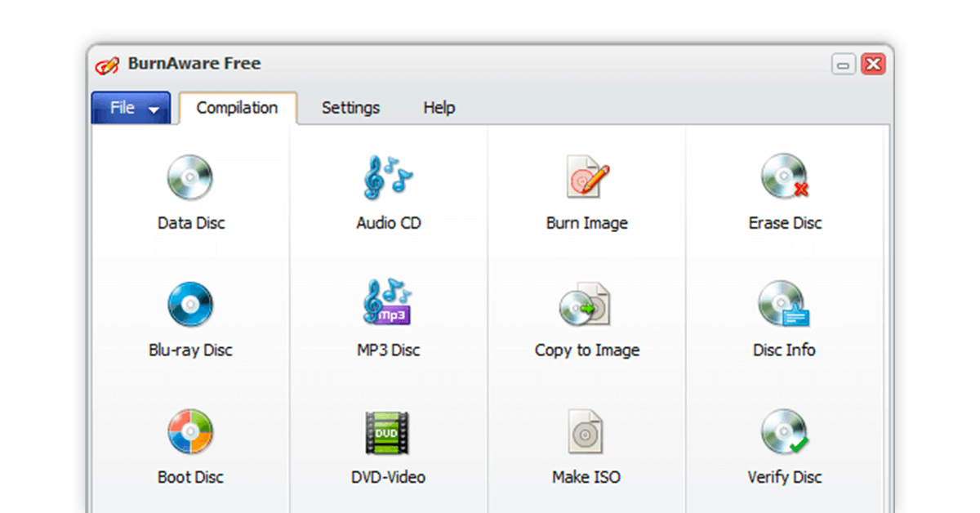The height and width of the screenshot is (513, 980).
Task: Open the DVD-Video film strip icon
Action: pos(388,432)
